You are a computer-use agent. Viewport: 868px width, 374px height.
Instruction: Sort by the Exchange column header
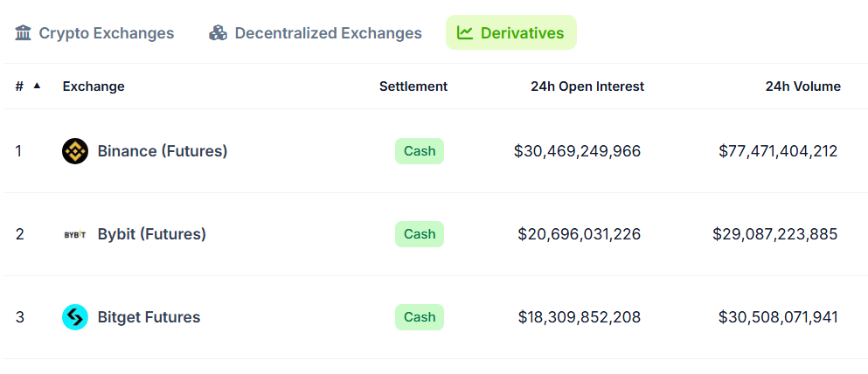(94, 87)
